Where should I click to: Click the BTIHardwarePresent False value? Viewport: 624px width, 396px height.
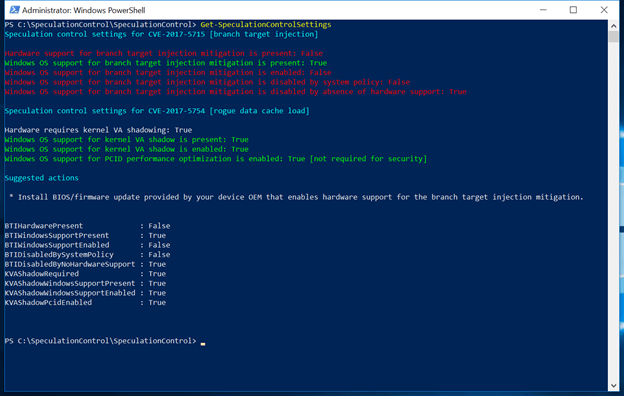tap(159, 226)
